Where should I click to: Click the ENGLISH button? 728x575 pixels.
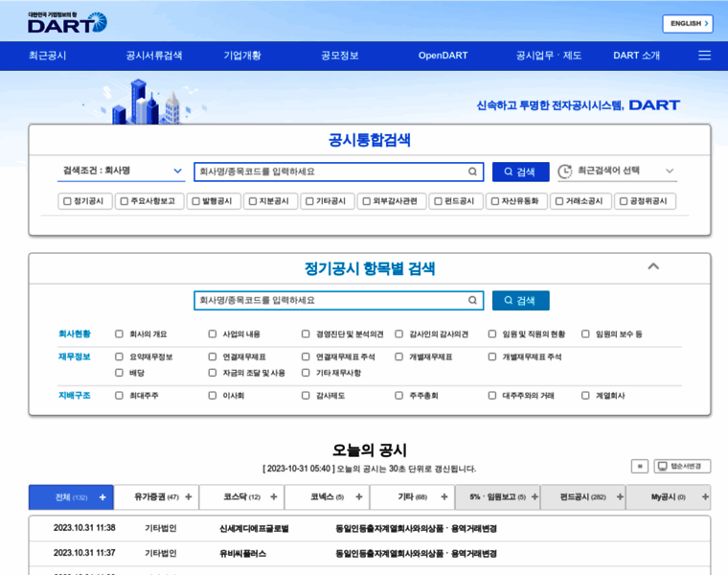click(x=688, y=24)
